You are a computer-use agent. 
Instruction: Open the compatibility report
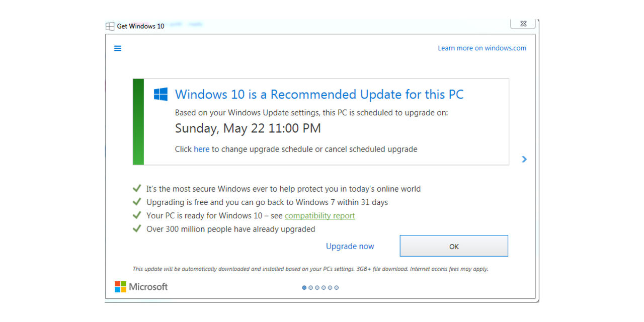pyautogui.click(x=319, y=215)
